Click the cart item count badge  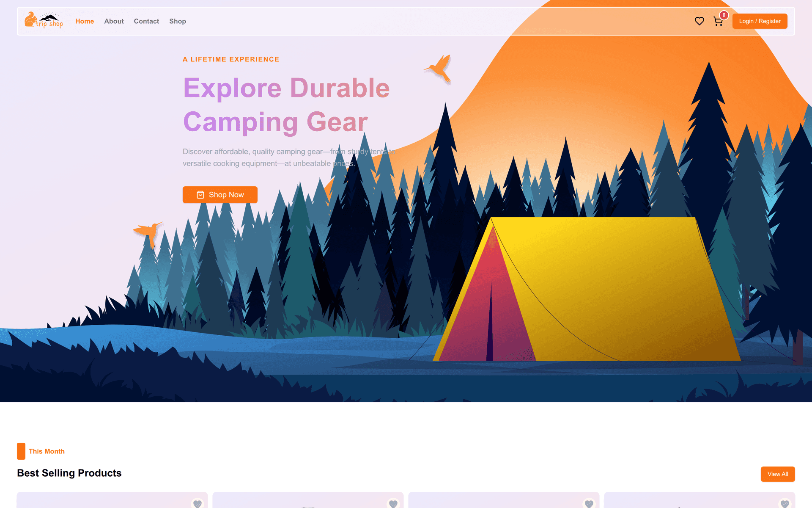tap(724, 15)
